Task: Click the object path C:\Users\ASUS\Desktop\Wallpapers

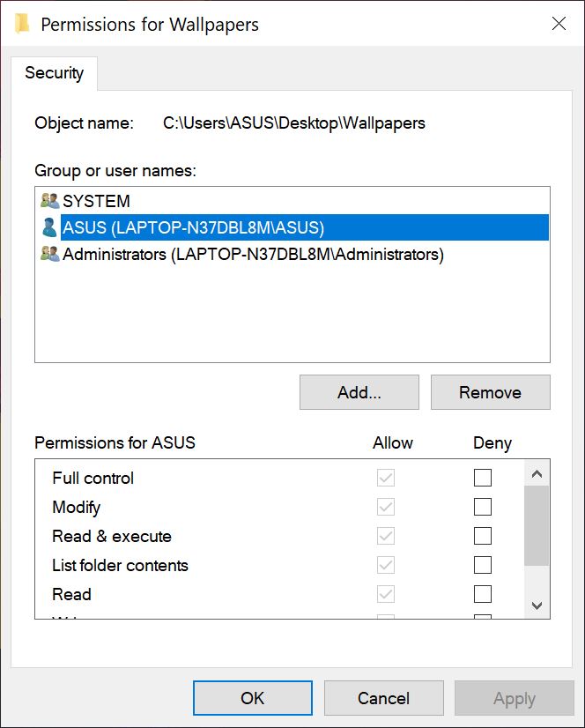Action: (294, 123)
